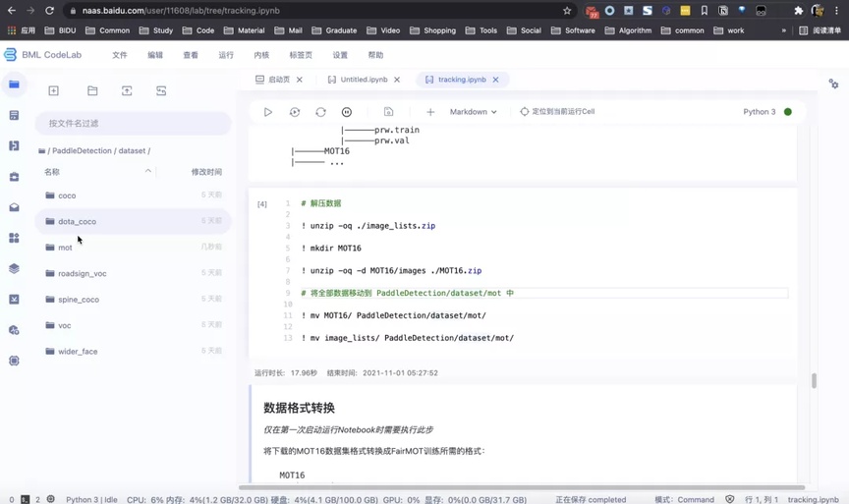The width and height of the screenshot is (849, 504).
Task: Open the file browser sidebar icon
Action: point(14,84)
